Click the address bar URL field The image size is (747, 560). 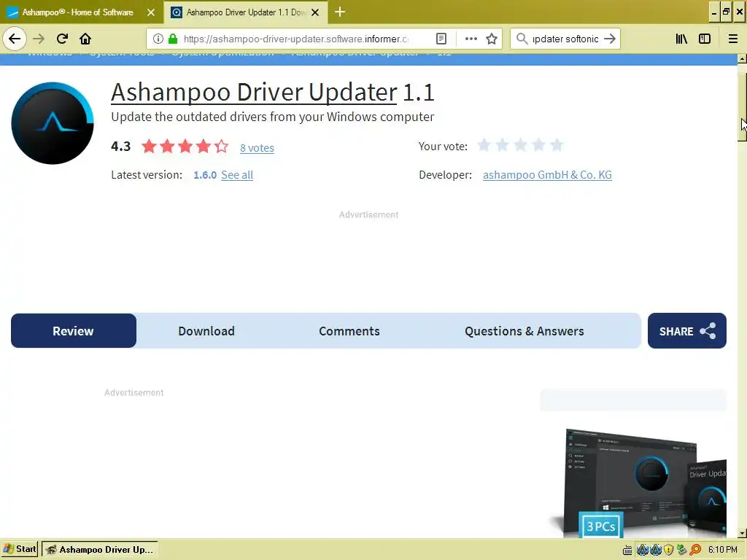tap(295, 39)
